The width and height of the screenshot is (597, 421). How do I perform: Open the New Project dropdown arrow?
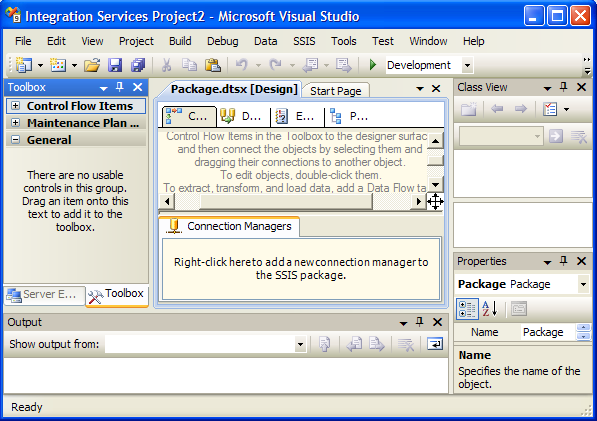click(x=40, y=65)
